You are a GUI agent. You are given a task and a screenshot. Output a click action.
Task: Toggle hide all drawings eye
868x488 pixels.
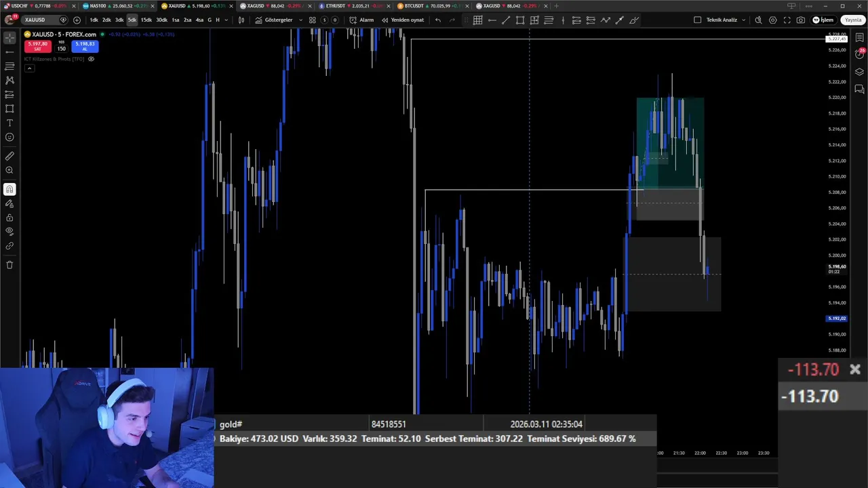(9, 232)
